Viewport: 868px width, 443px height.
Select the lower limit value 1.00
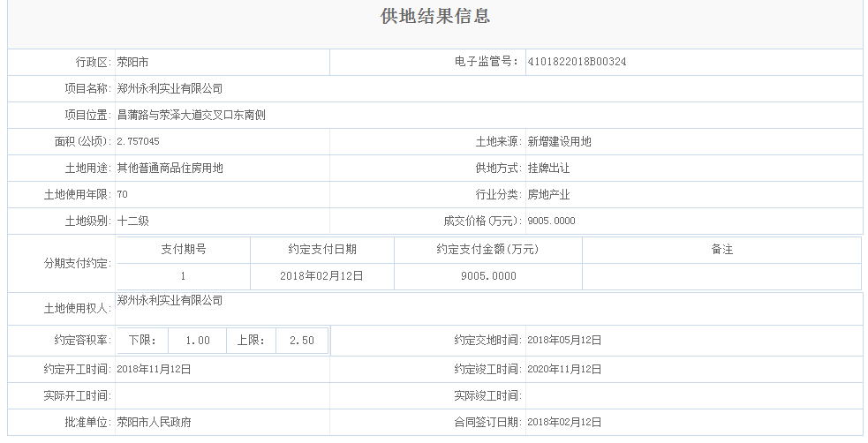click(198, 341)
